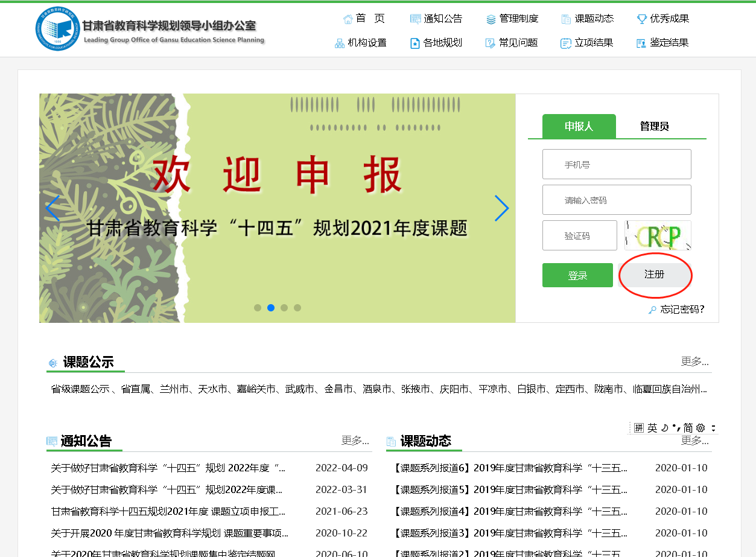Click the organization chart icon beside 机构设置
Screen dimensions: 756x557
pos(340,43)
